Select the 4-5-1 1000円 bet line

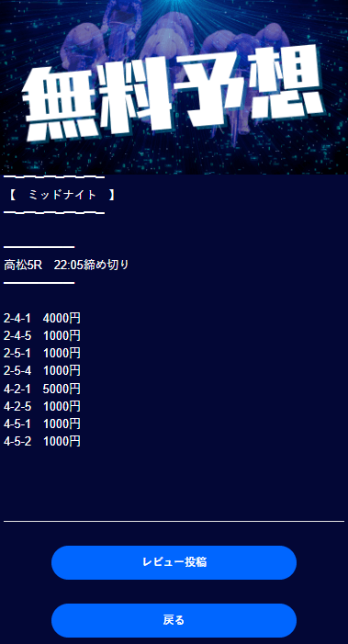tap(42, 424)
